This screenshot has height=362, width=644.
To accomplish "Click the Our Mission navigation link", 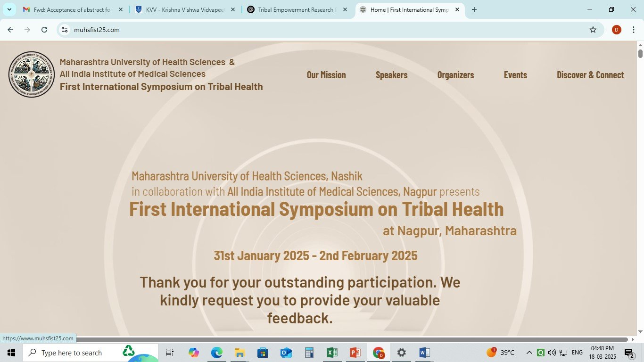I will coord(326,75).
